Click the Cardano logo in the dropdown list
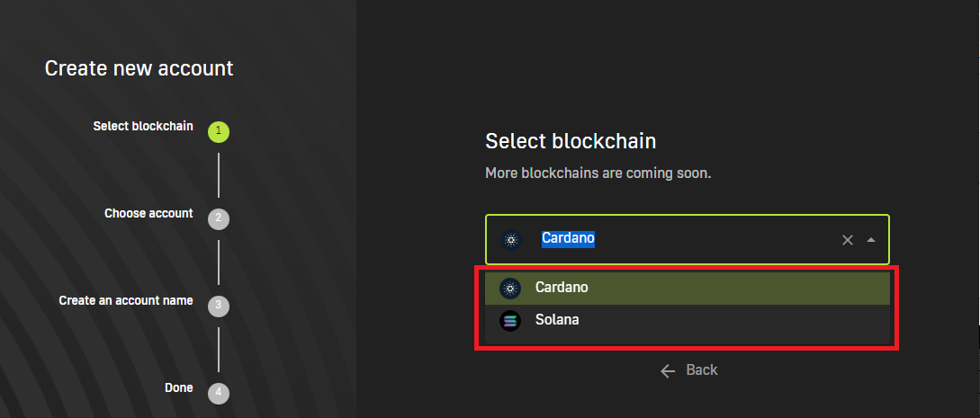980x418 pixels. 511,289
